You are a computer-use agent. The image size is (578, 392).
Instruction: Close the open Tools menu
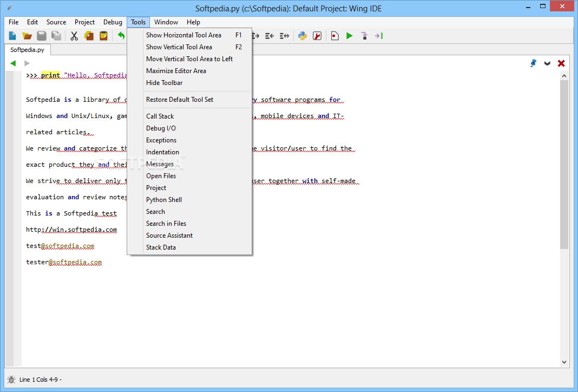pos(138,22)
